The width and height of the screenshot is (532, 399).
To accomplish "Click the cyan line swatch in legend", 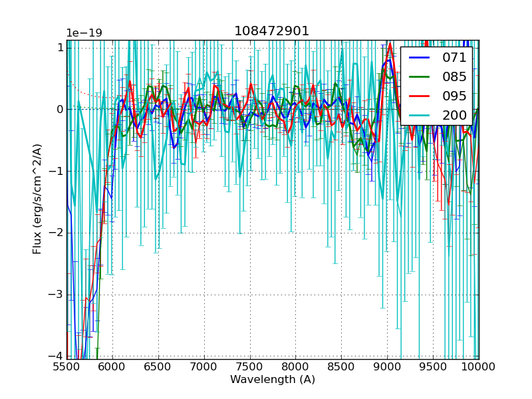I will 420,116.
